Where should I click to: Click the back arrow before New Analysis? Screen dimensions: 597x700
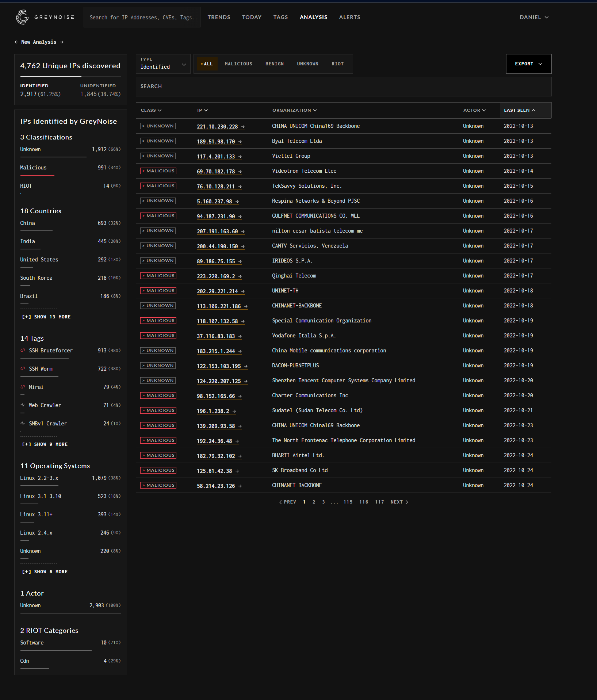[x=16, y=42]
